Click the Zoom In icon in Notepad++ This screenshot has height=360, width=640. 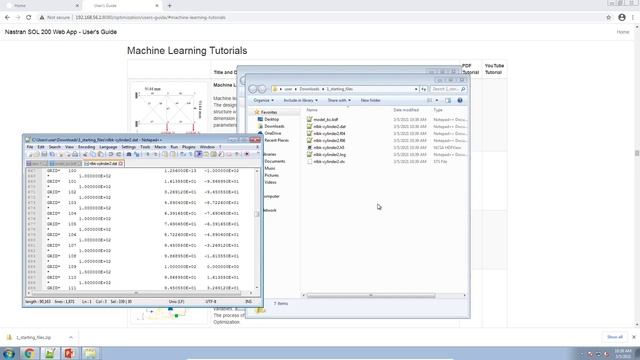(147, 154)
